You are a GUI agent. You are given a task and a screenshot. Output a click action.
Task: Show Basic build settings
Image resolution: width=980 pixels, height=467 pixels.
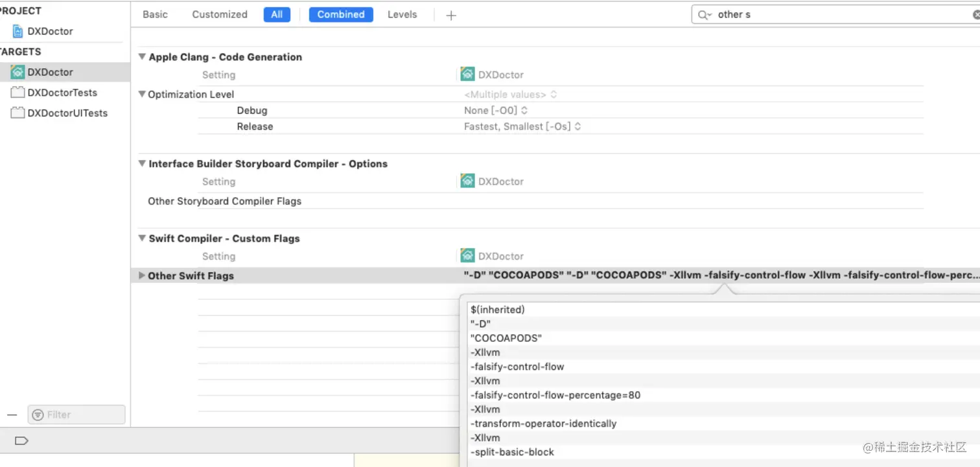tap(155, 14)
